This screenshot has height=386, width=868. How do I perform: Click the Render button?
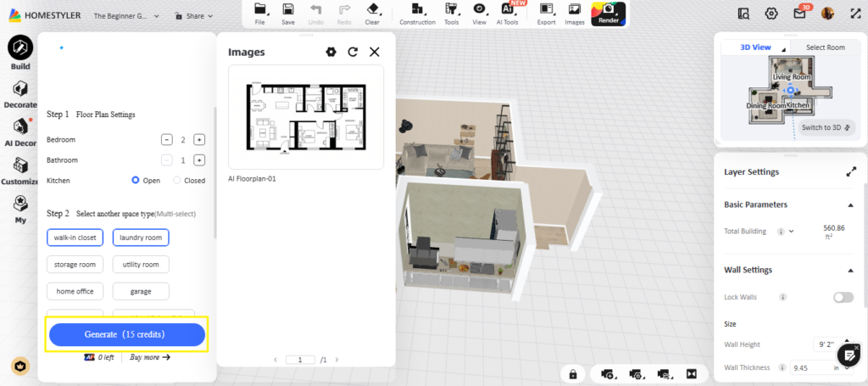point(609,14)
